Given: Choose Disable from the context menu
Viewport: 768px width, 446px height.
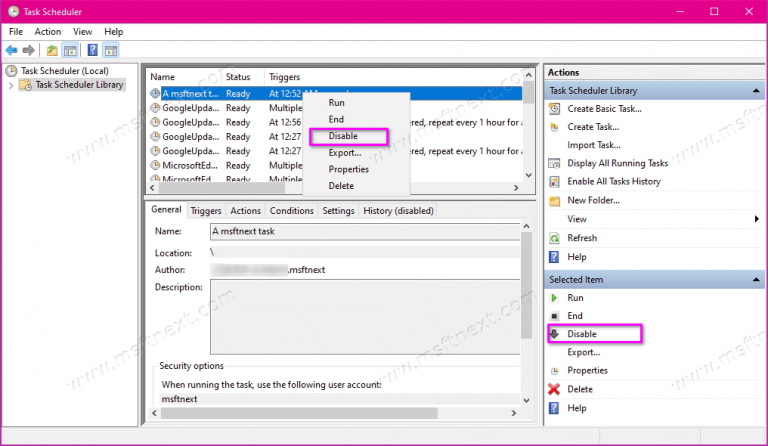Looking at the screenshot, I should [343, 136].
